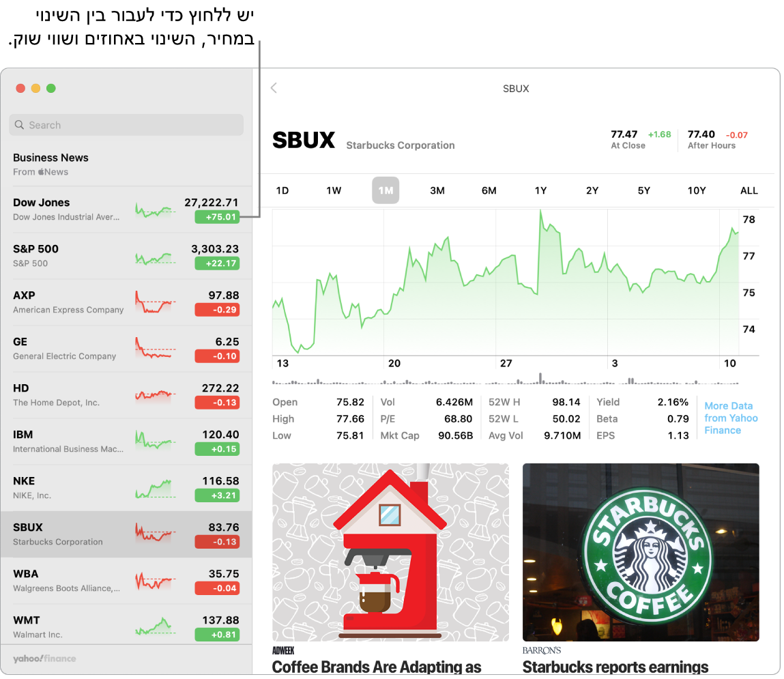The height and width of the screenshot is (679, 784).
Task: Select General Electric Company row
Action: (126, 349)
